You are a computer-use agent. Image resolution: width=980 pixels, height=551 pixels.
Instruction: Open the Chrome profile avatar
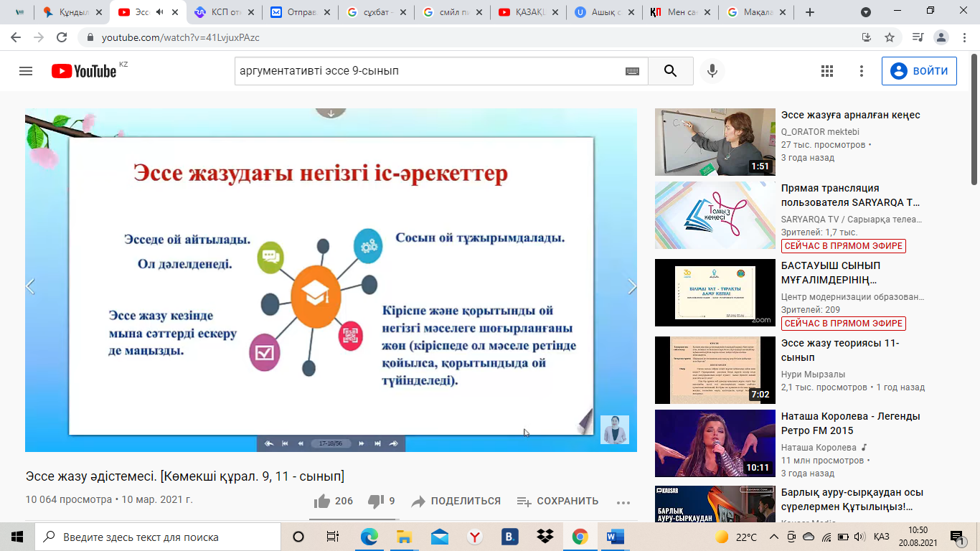pyautogui.click(x=942, y=37)
